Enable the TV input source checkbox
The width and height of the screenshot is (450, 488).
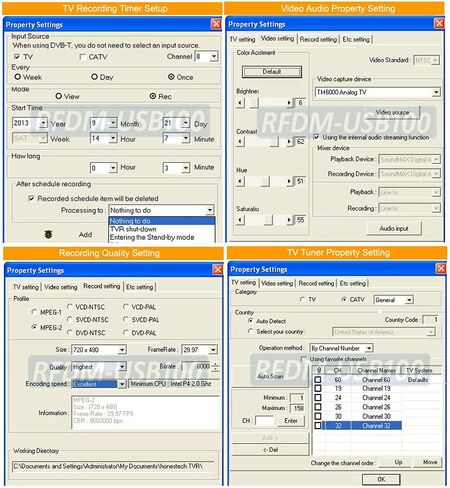17,57
